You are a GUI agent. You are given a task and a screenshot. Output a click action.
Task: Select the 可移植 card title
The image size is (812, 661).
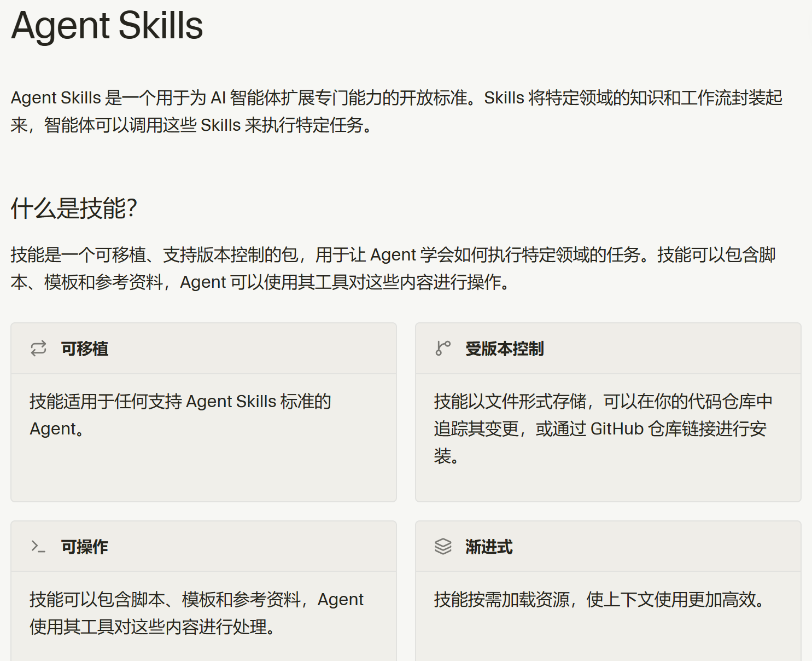tap(85, 349)
